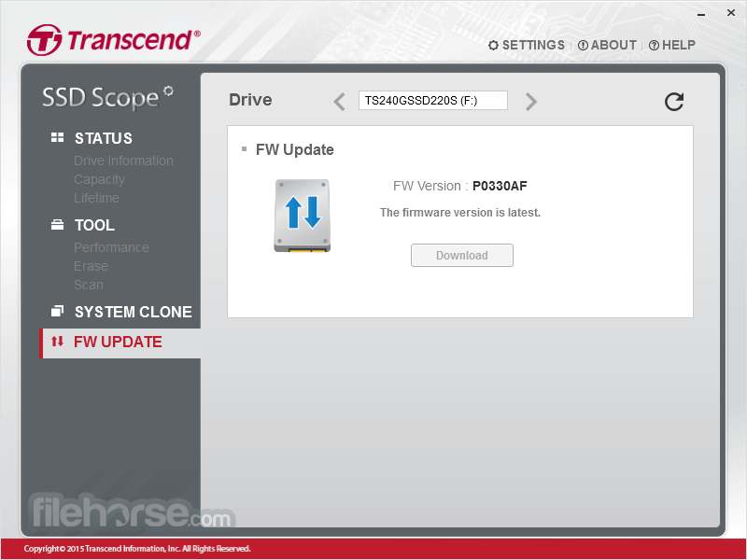This screenshot has width=747, height=560.
Task: Select the TOOL section
Action: pos(94,225)
